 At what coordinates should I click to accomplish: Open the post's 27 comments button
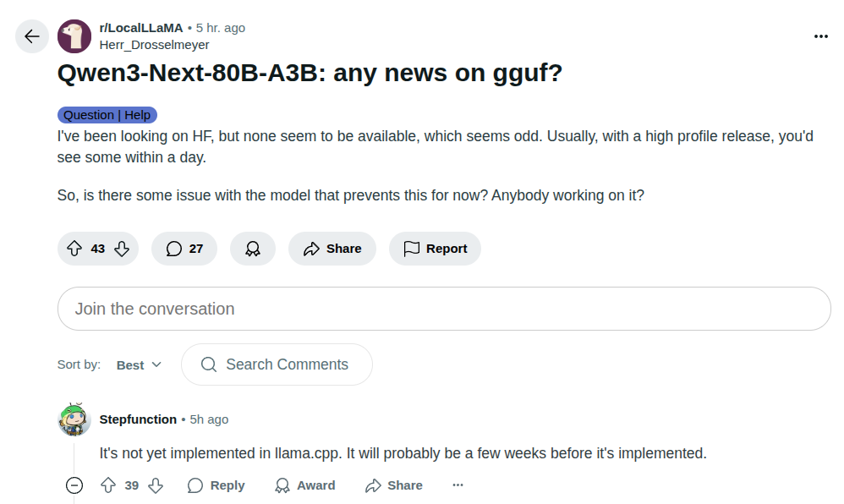tap(184, 249)
